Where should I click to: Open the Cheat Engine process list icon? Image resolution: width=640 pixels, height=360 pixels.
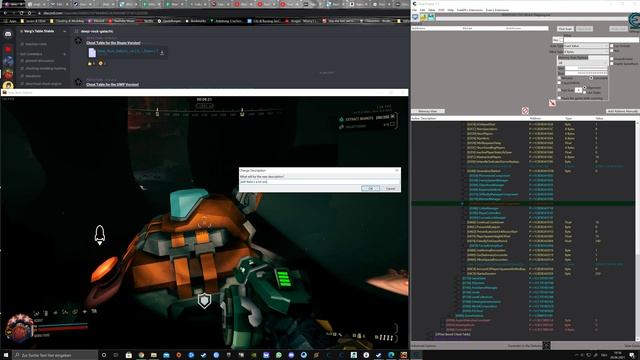click(x=415, y=17)
